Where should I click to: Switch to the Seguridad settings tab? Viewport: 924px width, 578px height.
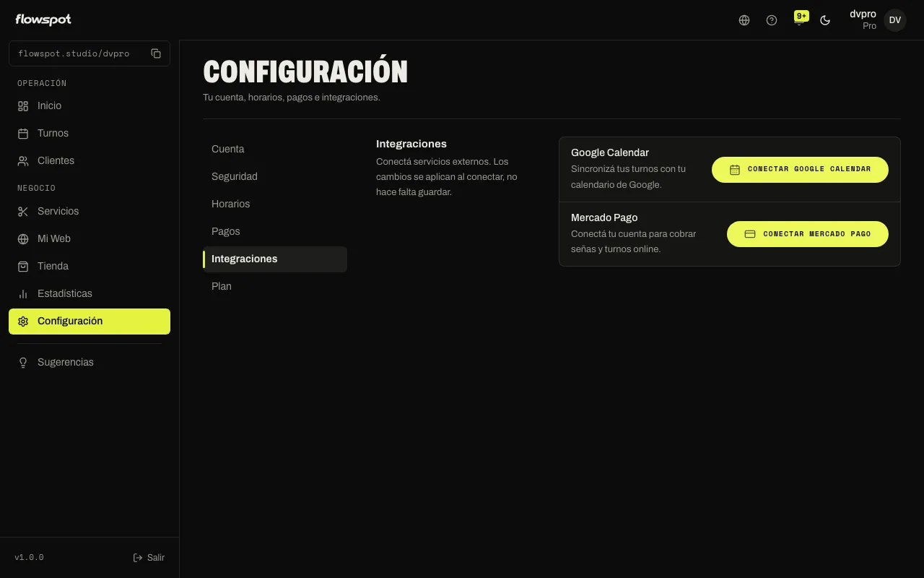(275, 176)
